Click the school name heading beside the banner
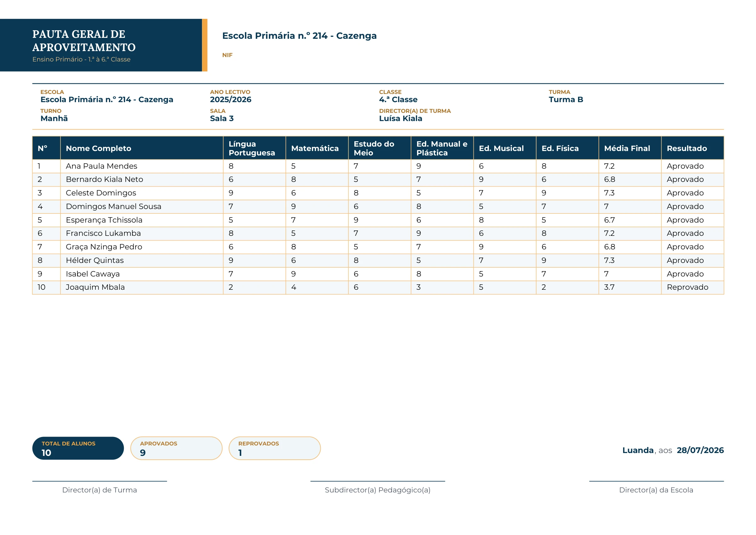The width and height of the screenshot is (756, 535). tap(299, 36)
